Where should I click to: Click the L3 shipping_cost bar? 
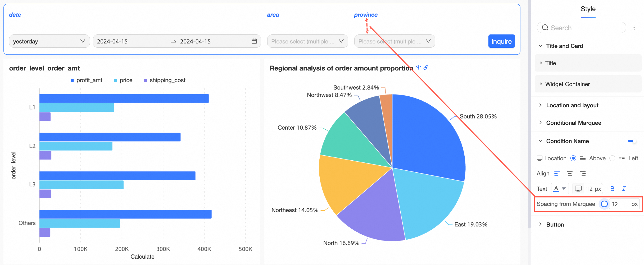(x=45, y=194)
